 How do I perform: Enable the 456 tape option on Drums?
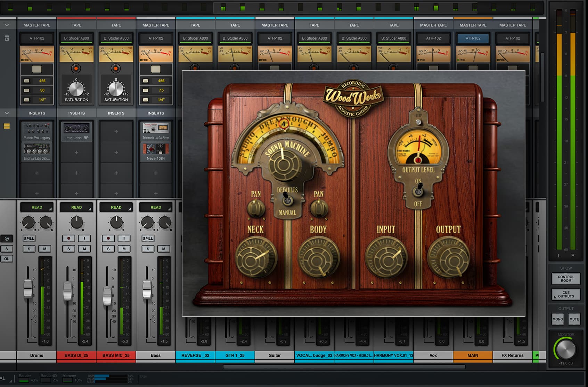pos(27,81)
